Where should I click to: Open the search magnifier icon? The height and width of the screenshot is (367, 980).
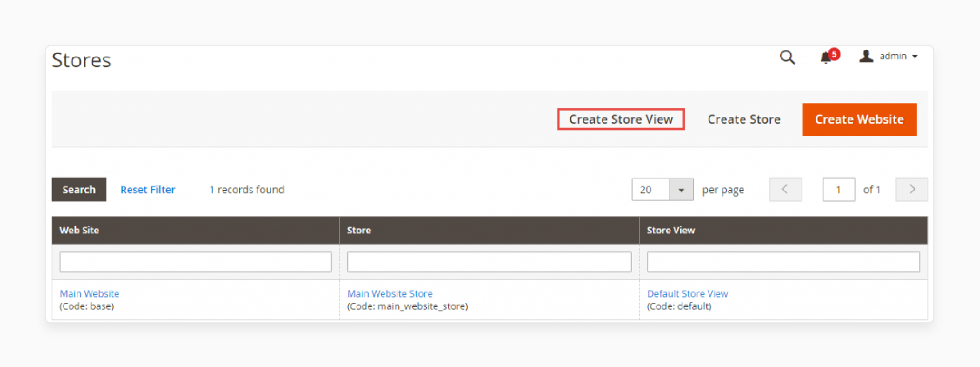[787, 57]
